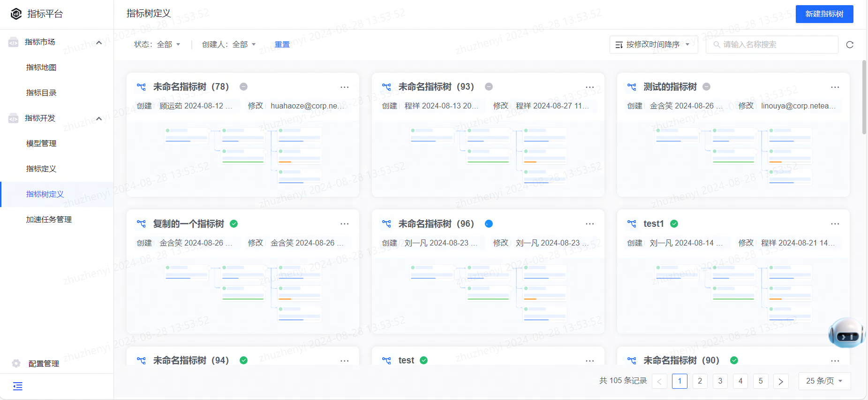Viewport: 868px width, 400px height.
Task: Open more options menu on test1 card
Action: (x=835, y=224)
